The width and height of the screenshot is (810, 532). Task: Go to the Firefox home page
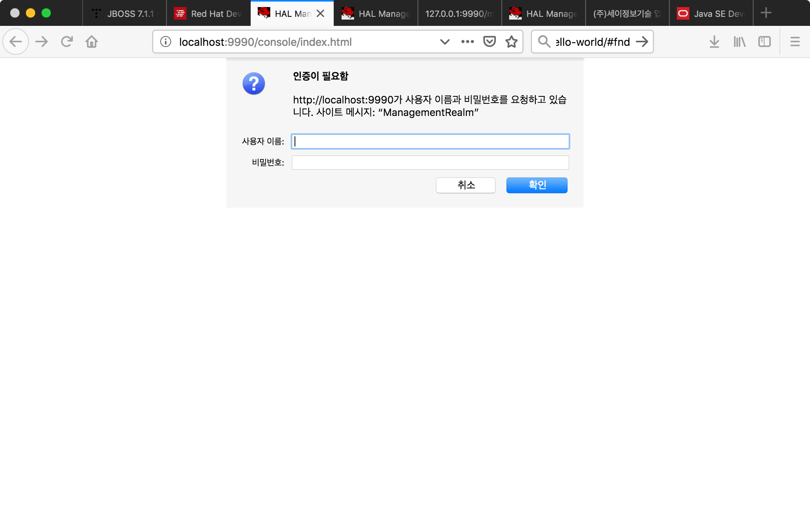[92, 42]
